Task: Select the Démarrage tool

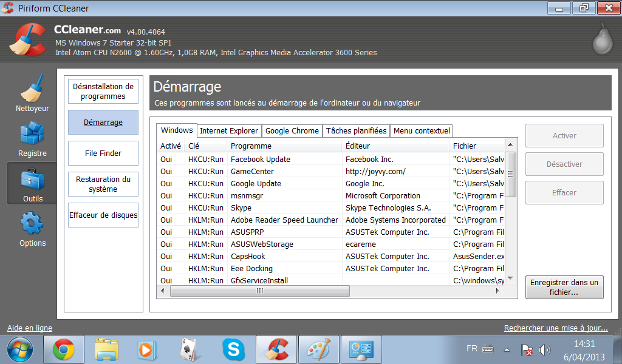Action: [103, 123]
